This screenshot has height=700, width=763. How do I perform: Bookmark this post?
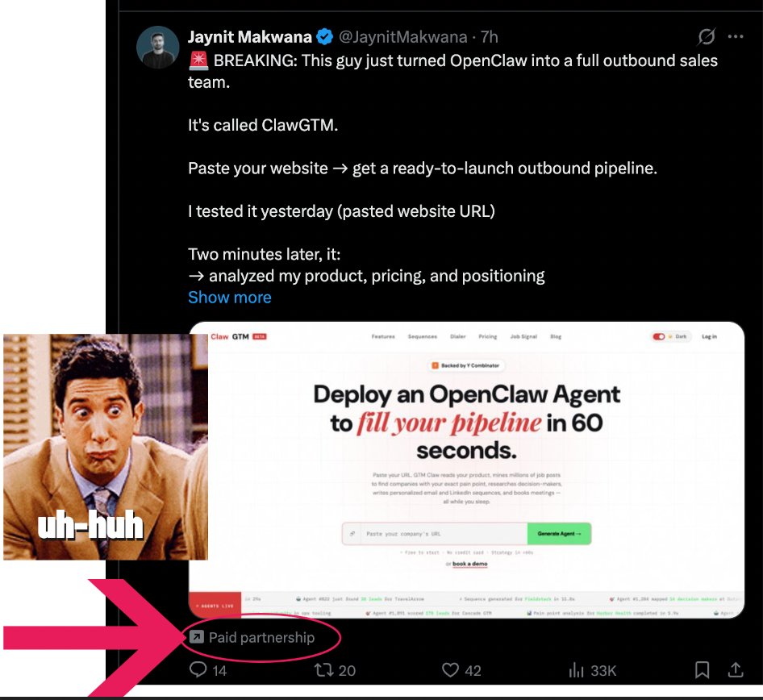pyautogui.click(x=702, y=670)
